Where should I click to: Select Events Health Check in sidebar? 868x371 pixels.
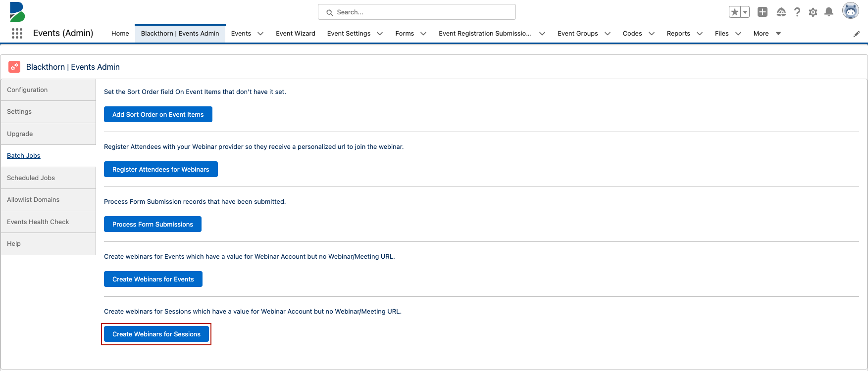click(x=49, y=222)
